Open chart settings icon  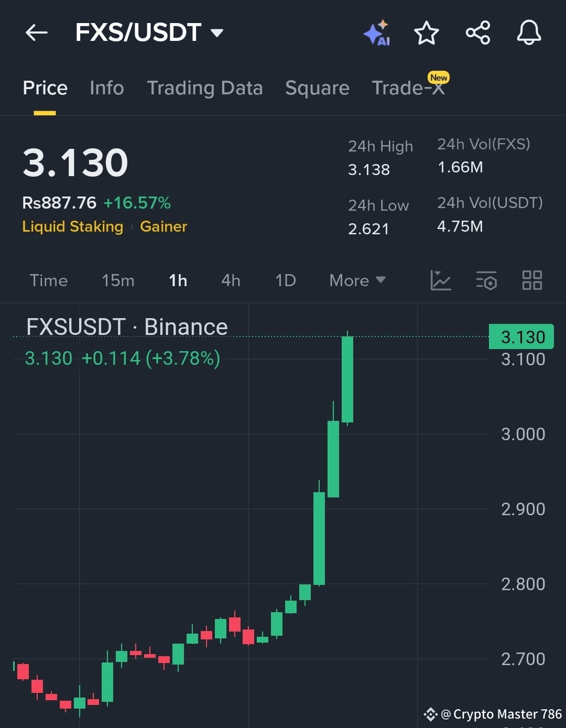[x=486, y=280]
